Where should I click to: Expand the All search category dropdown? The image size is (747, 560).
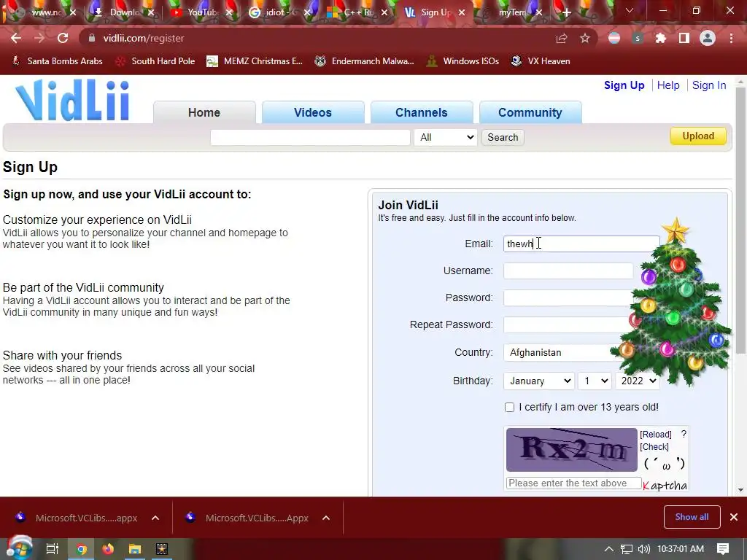[446, 137]
